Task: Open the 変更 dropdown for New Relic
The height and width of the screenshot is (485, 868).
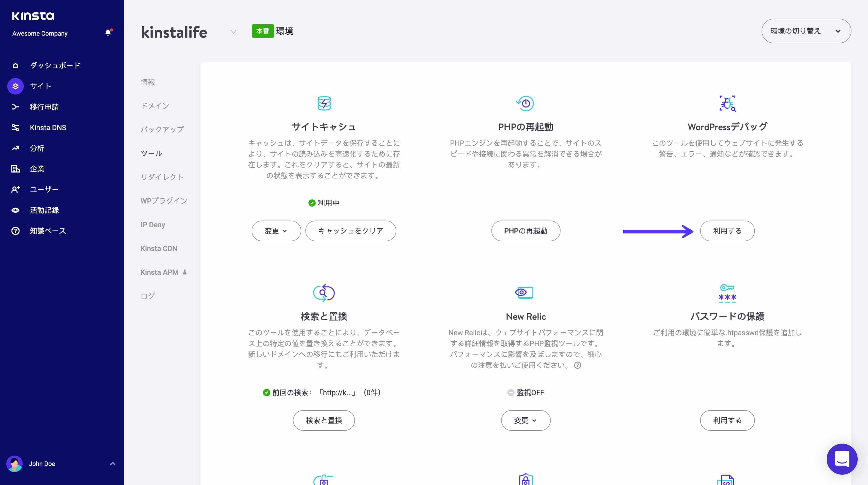Action: tap(525, 420)
